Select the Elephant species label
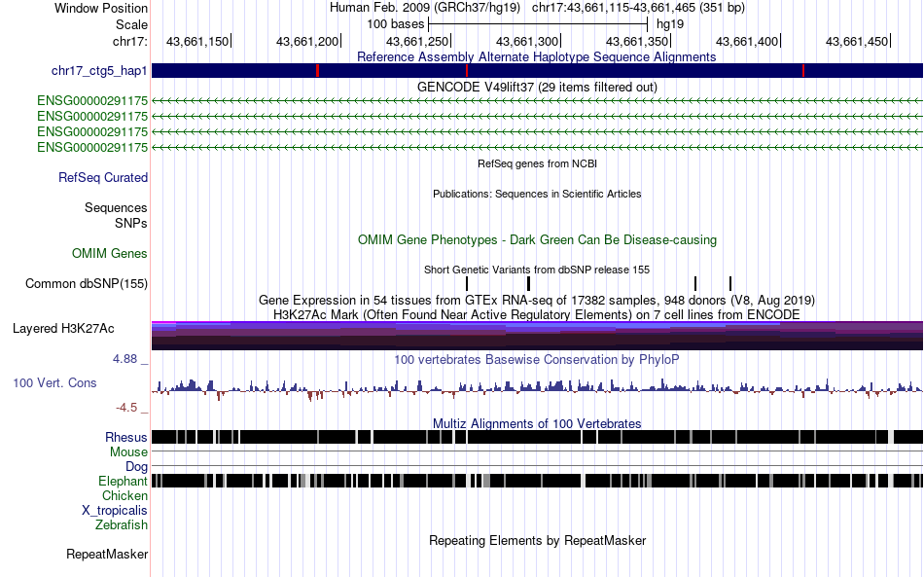This screenshot has height=577, width=924. (x=123, y=481)
